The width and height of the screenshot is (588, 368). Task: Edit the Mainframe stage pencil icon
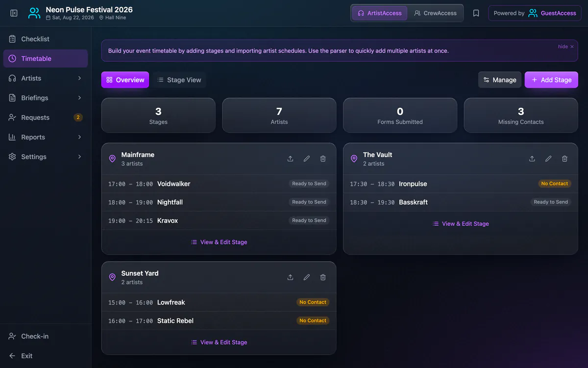pyautogui.click(x=307, y=158)
